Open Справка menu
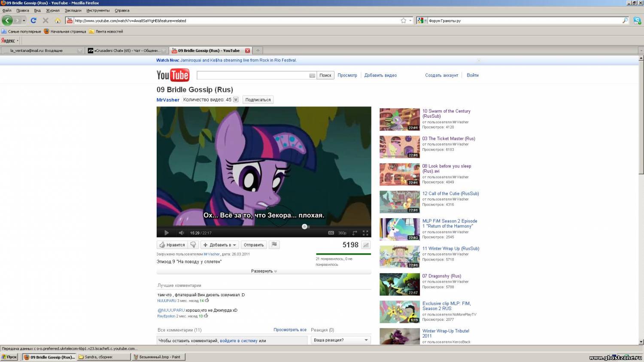The height and width of the screenshot is (362, 644). [122, 10]
